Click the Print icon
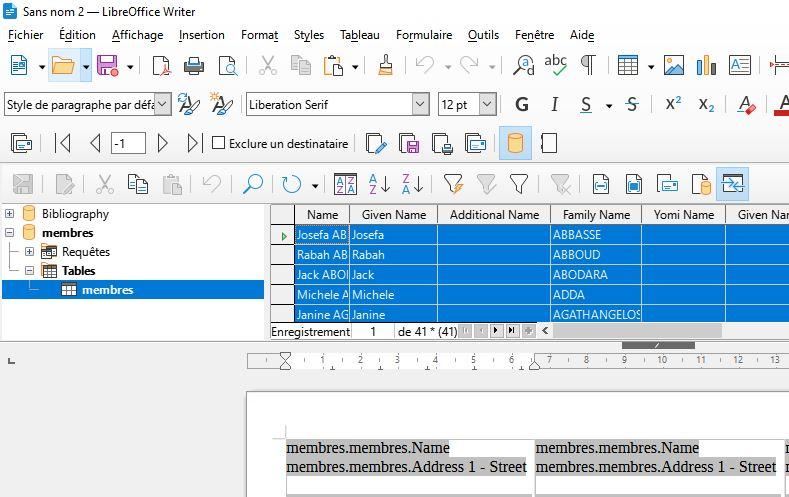 (194, 65)
